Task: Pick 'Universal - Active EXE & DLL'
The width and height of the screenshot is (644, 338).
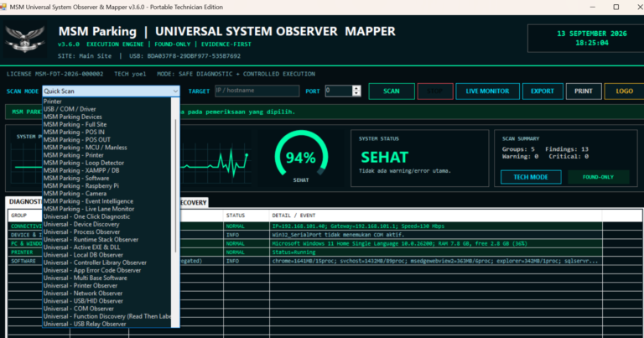Action: click(x=81, y=247)
